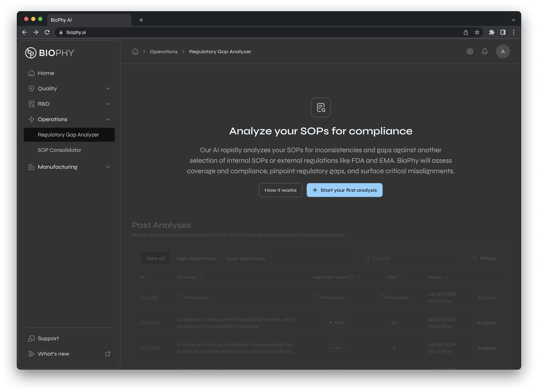Click the BioPhy logo in the sidebar
The image size is (538, 392).
click(49, 53)
